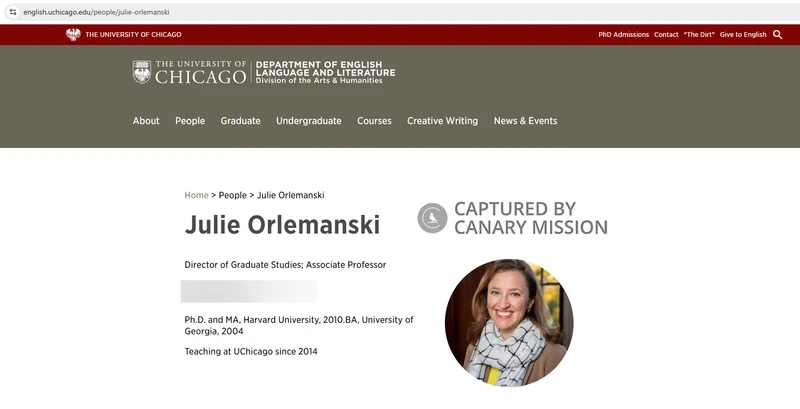Image resolution: width=800 pixels, height=409 pixels.
Task: Click the Home breadcrumb link
Action: tap(196, 195)
